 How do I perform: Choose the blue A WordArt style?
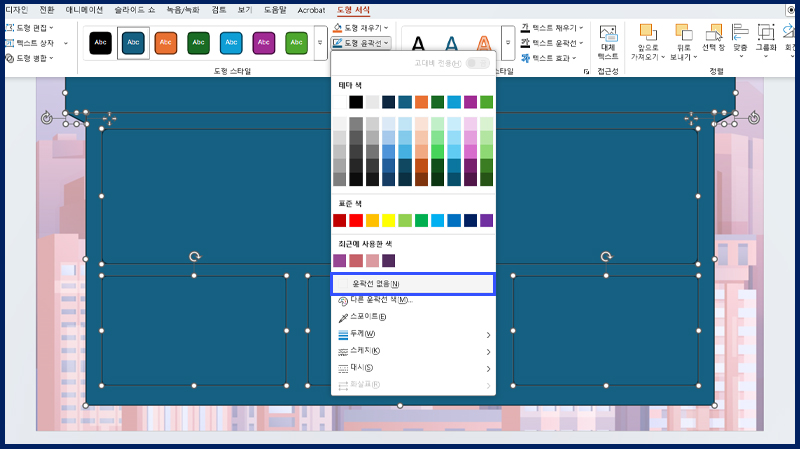(x=452, y=43)
